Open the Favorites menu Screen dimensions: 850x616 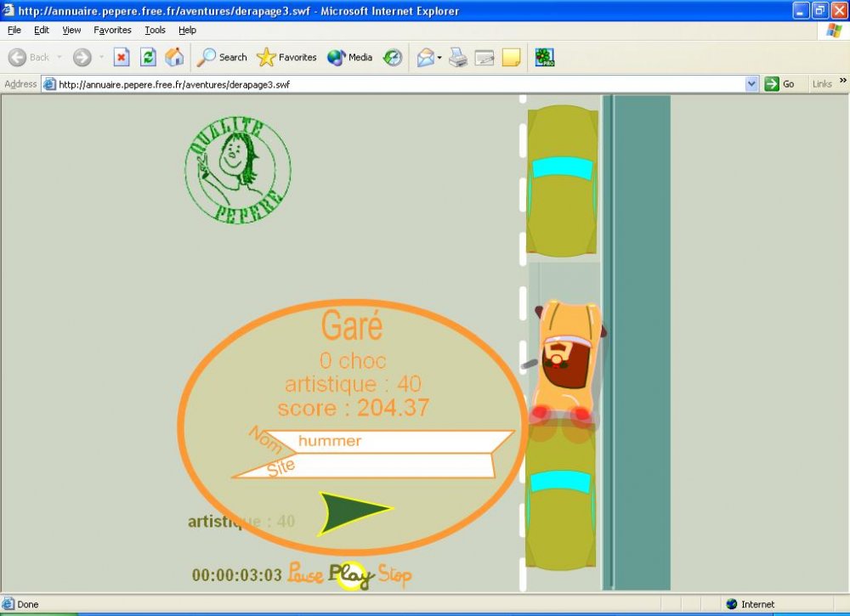[x=112, y=30]
